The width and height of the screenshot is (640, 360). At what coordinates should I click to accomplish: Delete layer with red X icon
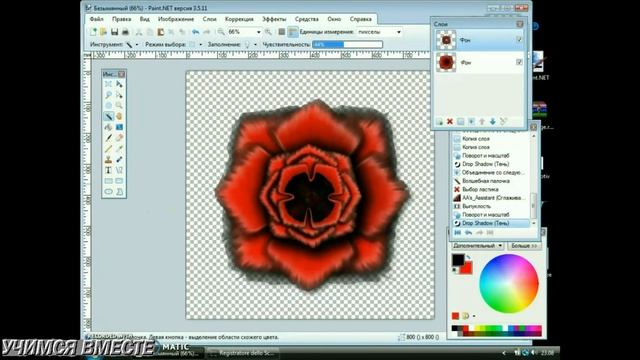[450, 122]
